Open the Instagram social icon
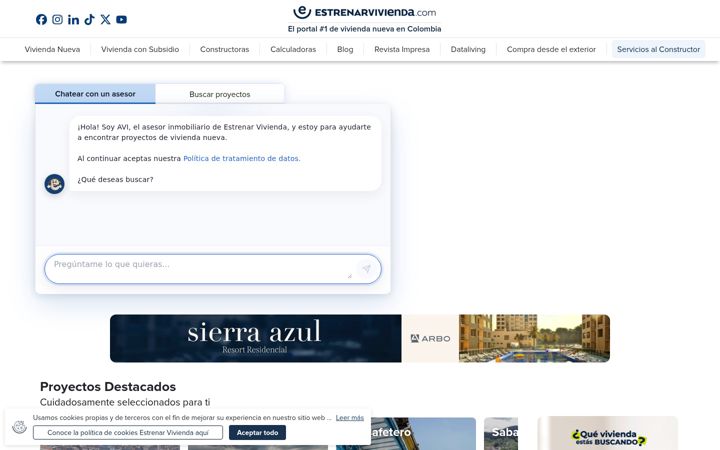This screenshot has height=450, width=720. point(57,19)
